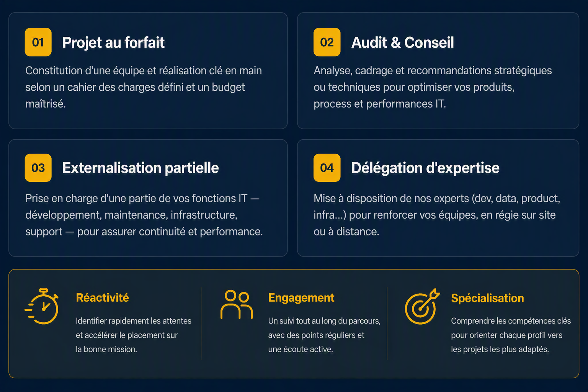The image size is (588, 392).
Task: Click the 03 number badge
Action: (x=38, y=168)
